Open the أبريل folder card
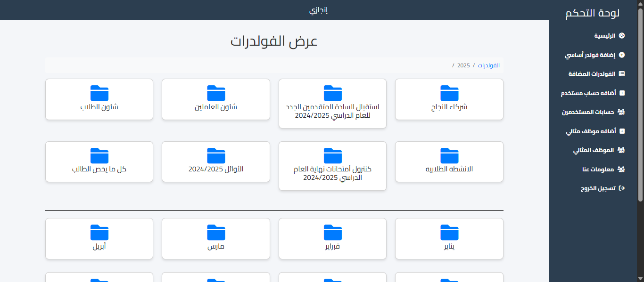644x282 pixels. point(99,239)
